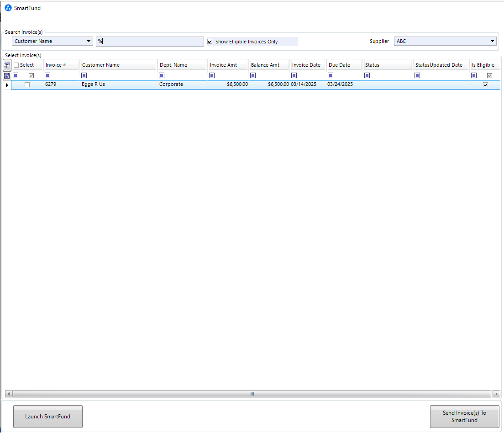504x433 pixels.
Task: Click Send Invoice(s) To SmartFund button
Action: pos(464,416)
